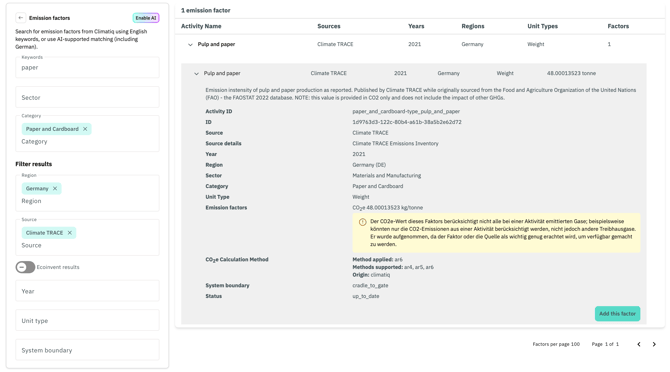Remove the Paper and Cardboard category chip
The width and height of the screenshot is (670, 372).
pyautogui.click(x=85, y=129)
